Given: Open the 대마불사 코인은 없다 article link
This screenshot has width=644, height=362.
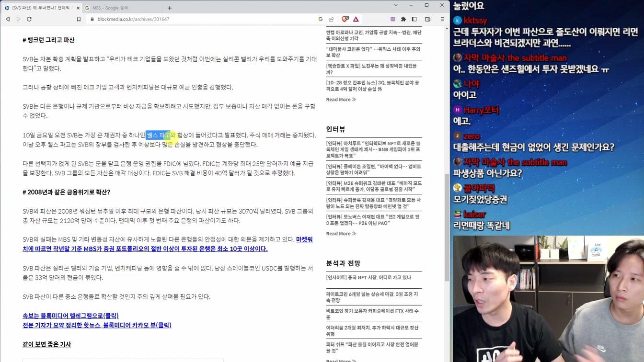Looking at the screenshot, I should pyautogui.click(x=374, y=52).
